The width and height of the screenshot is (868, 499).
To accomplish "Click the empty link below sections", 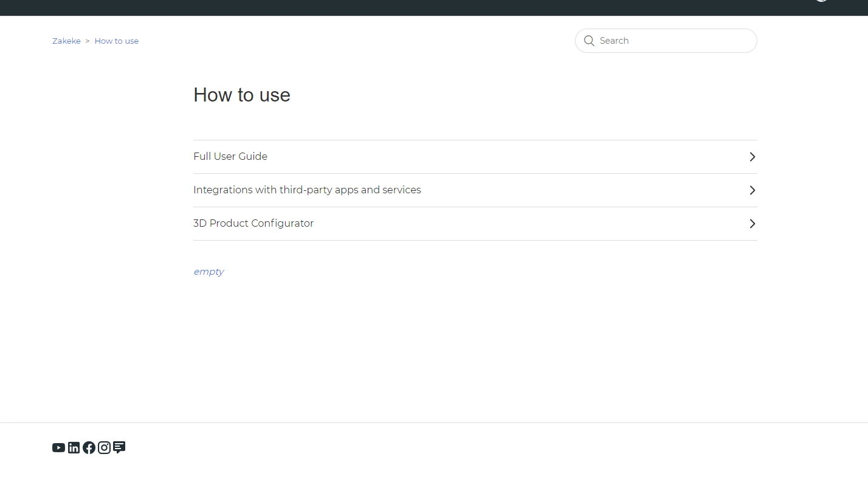I will click(208, 272).
